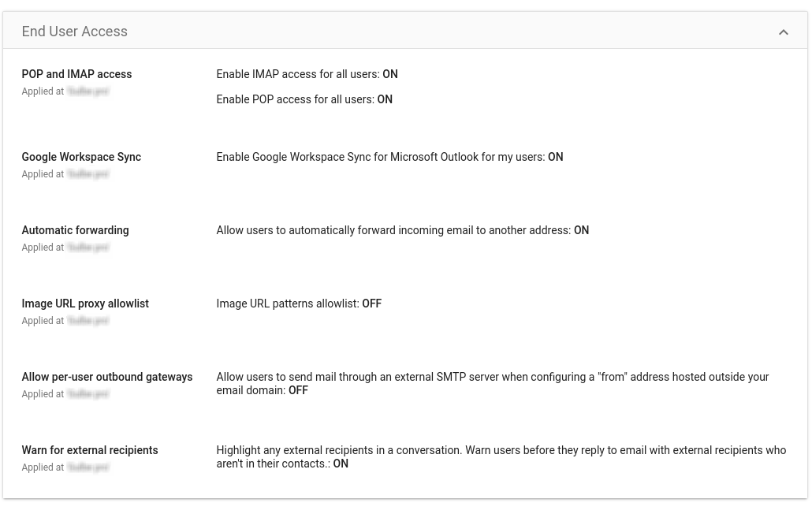Open the Warn for external recipients setting
812x514 pixels.
89,450
